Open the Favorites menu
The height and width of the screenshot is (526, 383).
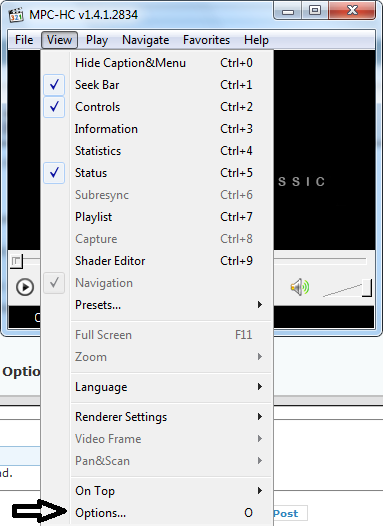[x=206, y=40]
